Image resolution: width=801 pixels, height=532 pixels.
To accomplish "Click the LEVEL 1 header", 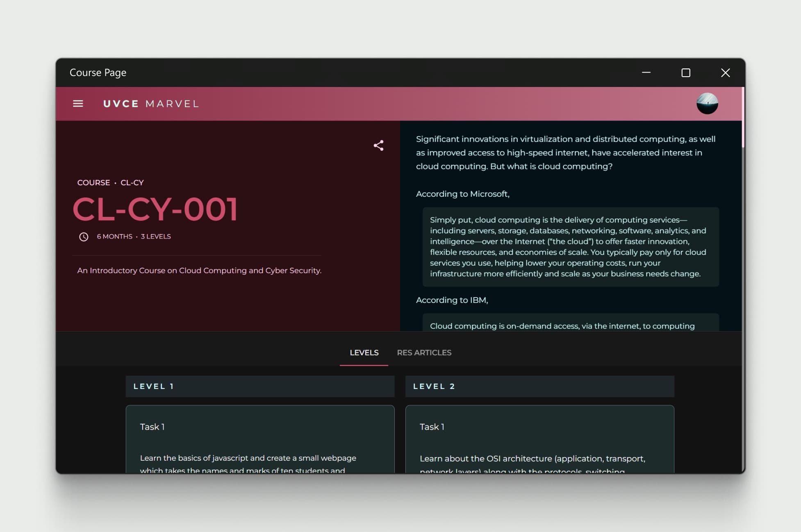I will (260, 386).
